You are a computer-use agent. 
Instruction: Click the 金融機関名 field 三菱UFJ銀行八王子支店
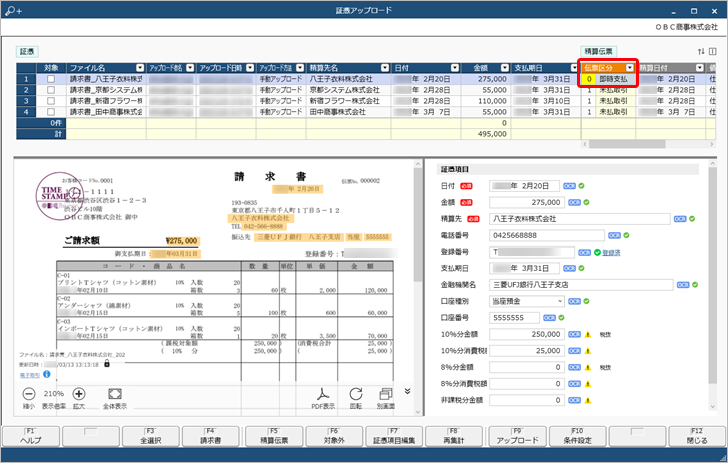[581, 285]
